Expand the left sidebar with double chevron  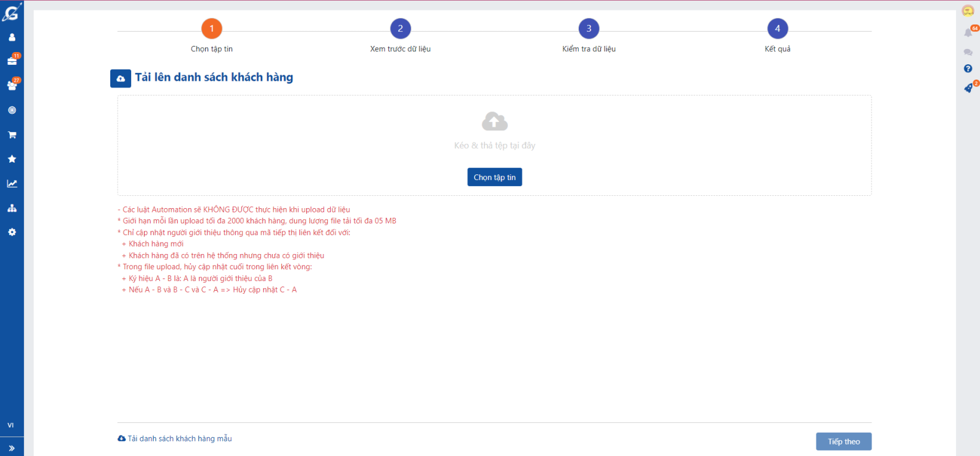pyautogui.click(x=12, y=448)
